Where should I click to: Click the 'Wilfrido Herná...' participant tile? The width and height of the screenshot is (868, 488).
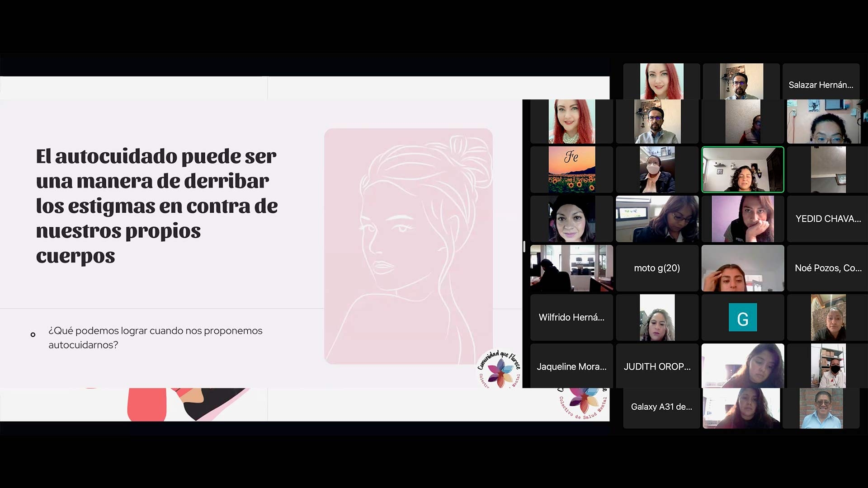[x=571, y=318]
